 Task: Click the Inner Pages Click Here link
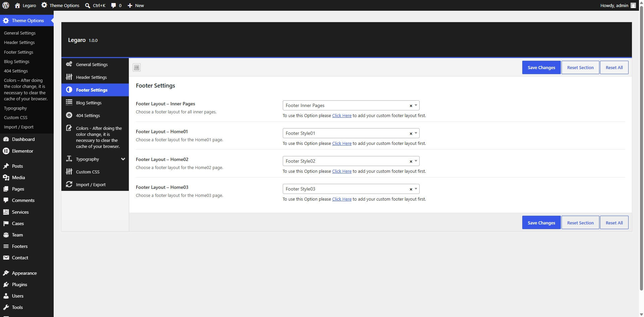coord(341,115)
